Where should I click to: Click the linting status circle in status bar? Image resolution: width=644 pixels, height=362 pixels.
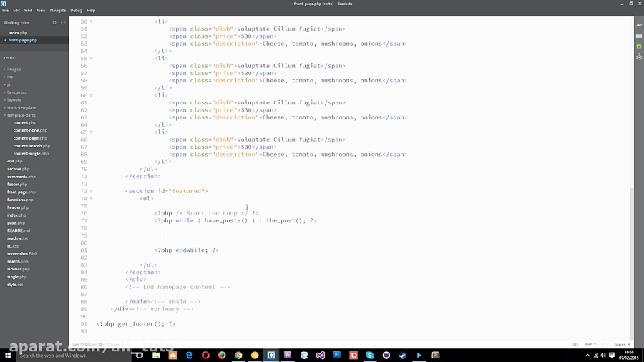(x=605, y=344)
